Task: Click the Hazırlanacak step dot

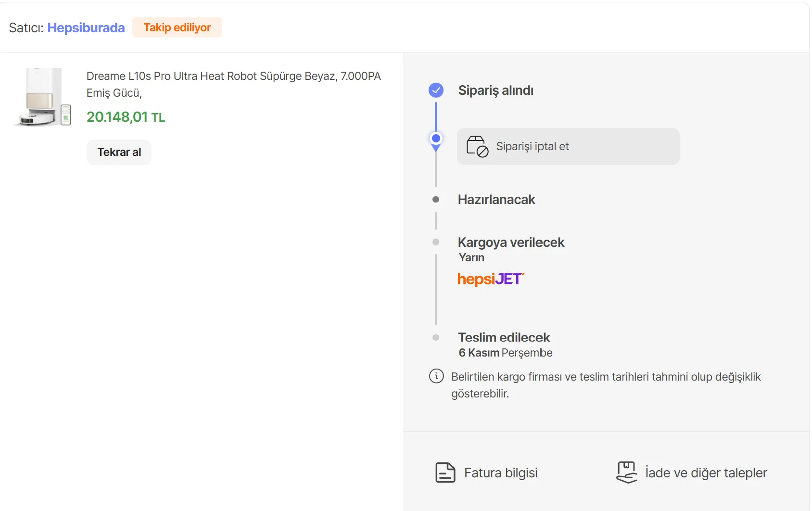Action: click(x=436, y=199)
